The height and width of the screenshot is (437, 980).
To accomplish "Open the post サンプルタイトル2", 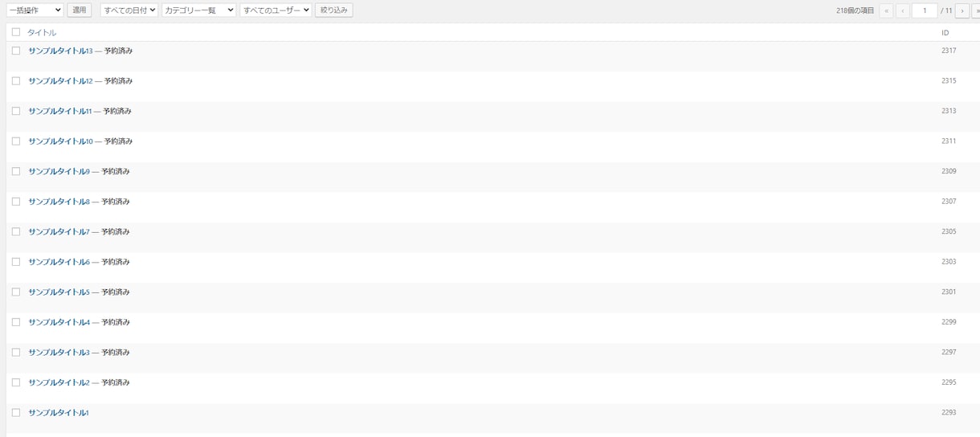I will pos(59,382).
